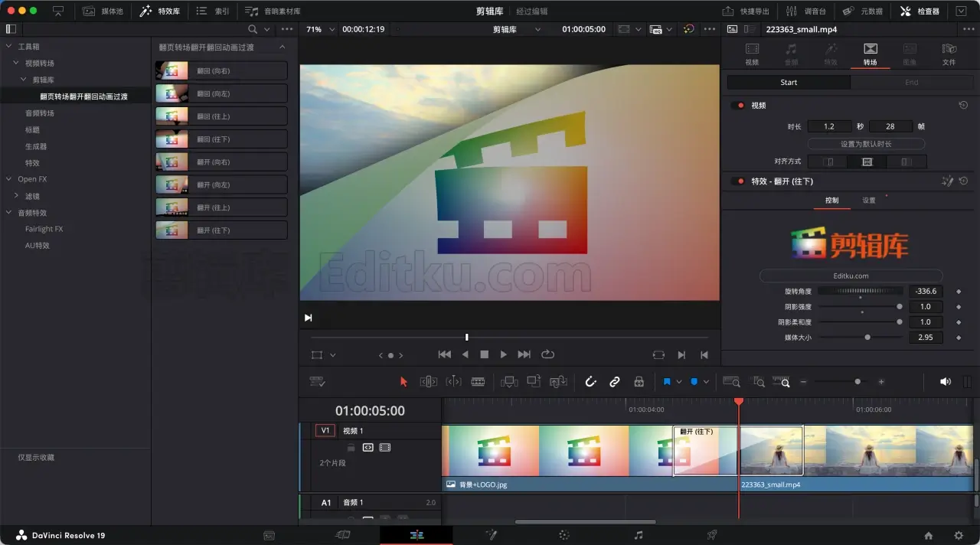Reset the 视频 section parameters
The image size is (980, 545).
(x=963, y=106)
